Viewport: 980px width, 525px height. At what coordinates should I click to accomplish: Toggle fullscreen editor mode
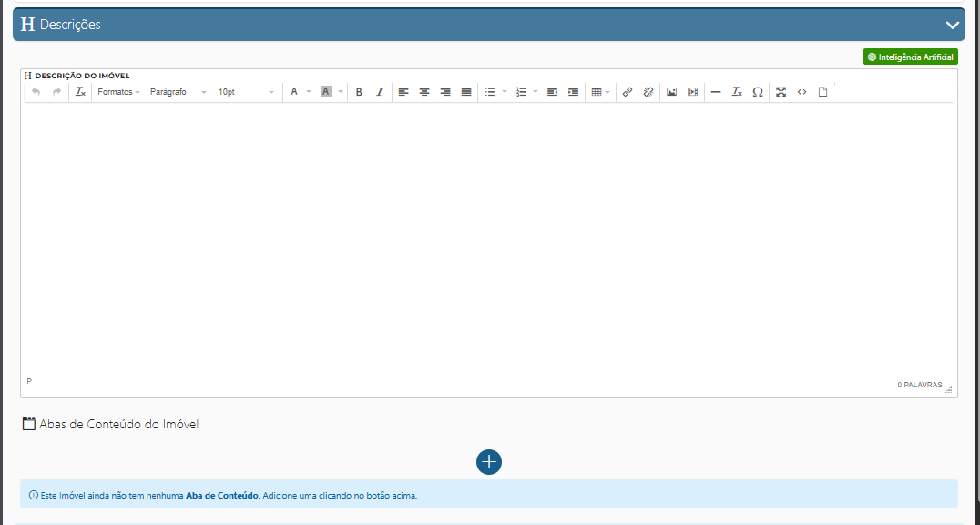[781, 92]
